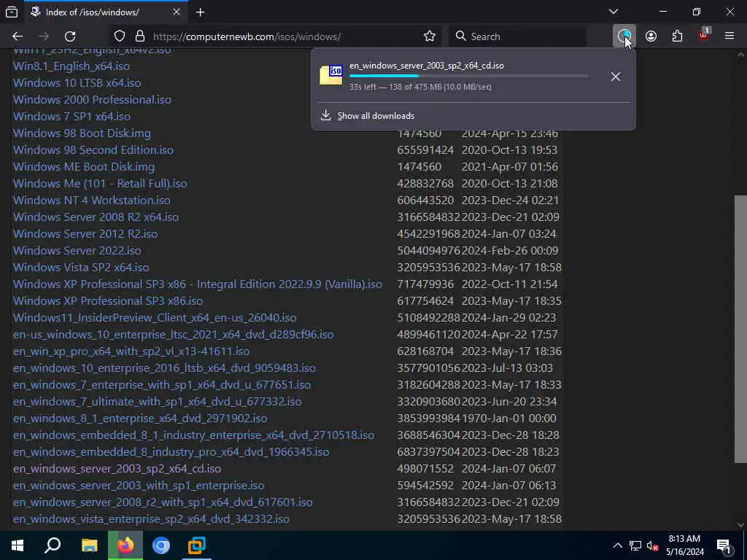Click the ISO file icon in downloads panel
Screen dimensions: 747x560
point(330,76)
